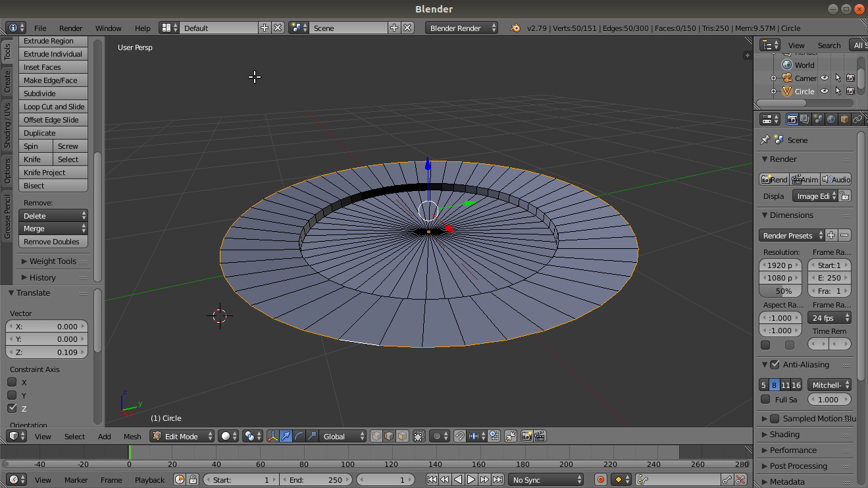The width and height of the screenshot is (868, 488).
Task: Toggle the Anti-Aliasing checkbox
Action: (775, 364)
